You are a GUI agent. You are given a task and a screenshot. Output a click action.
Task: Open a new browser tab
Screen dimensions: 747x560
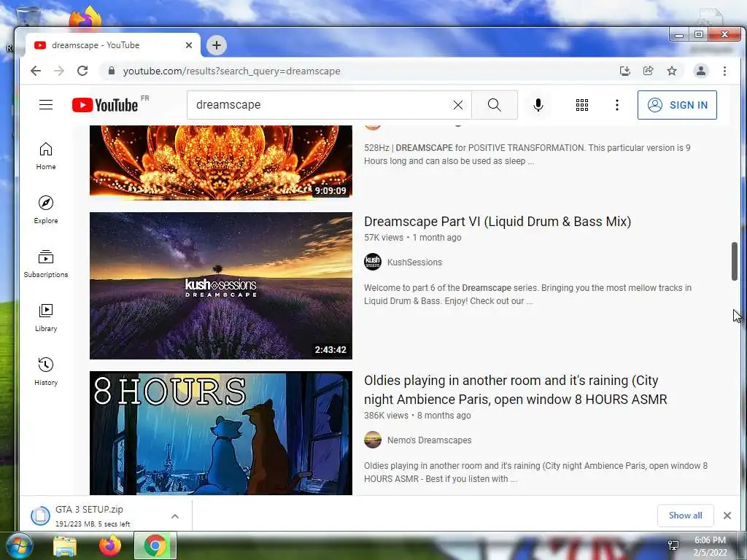(217, 45)
